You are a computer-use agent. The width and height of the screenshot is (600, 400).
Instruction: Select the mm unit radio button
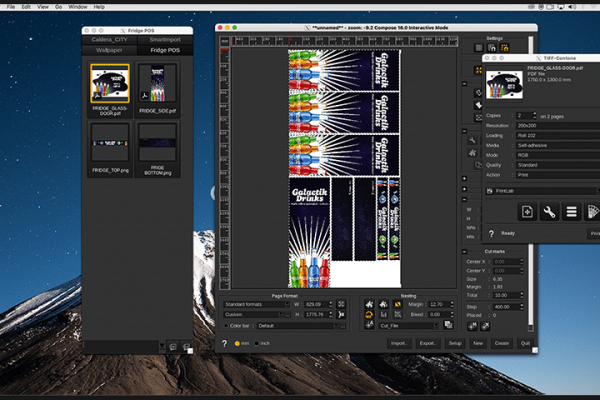pos(236,343)
